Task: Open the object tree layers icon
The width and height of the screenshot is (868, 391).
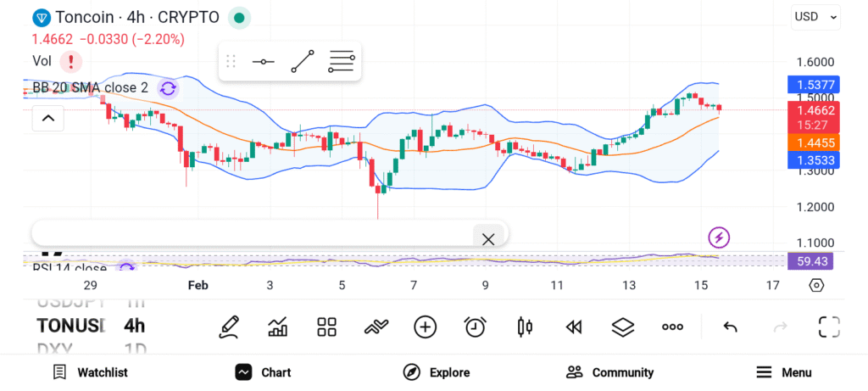Action: pyautogui.click(x=623, y=327)
